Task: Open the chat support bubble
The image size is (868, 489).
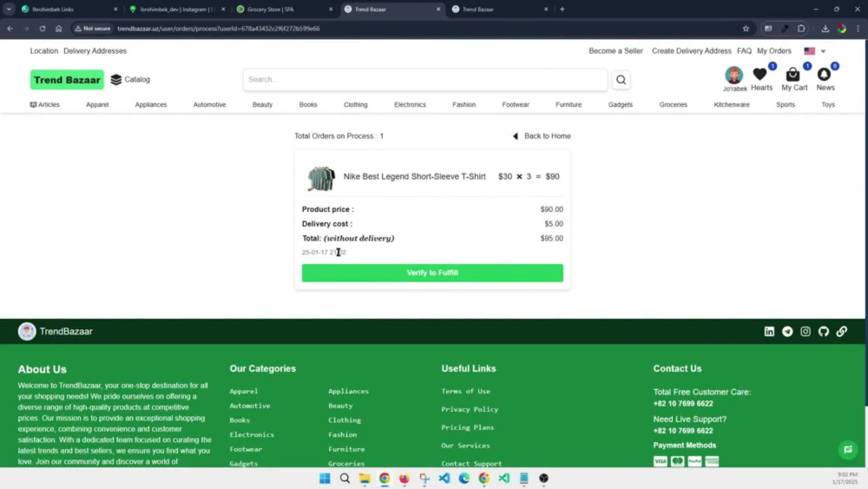Action: [848, 450]
